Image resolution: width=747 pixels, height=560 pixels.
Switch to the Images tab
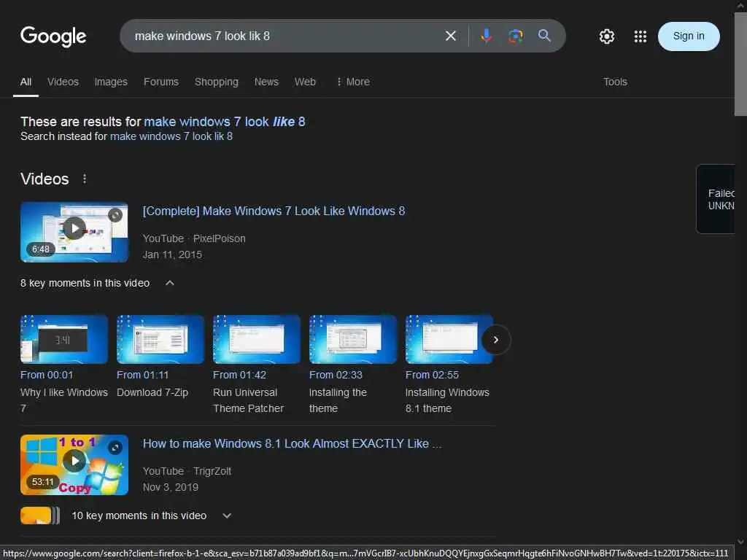point(111,82)
